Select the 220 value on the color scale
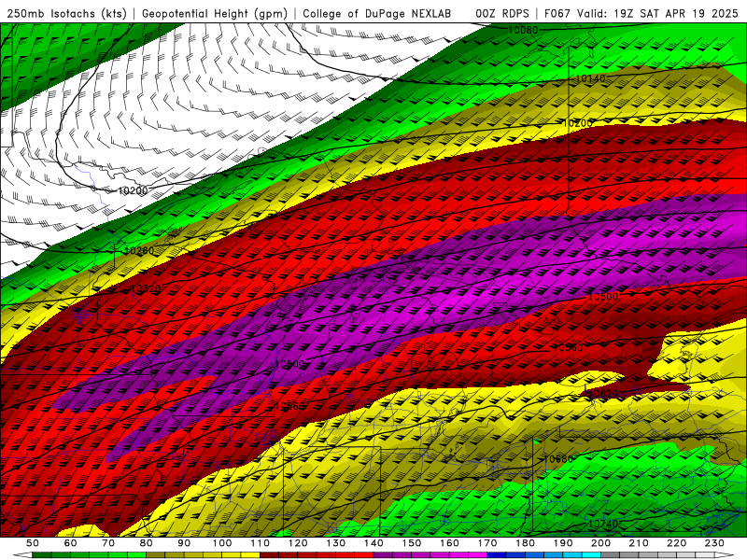The width and height of the screenshot is (747, 560). [x=677, y=543]
